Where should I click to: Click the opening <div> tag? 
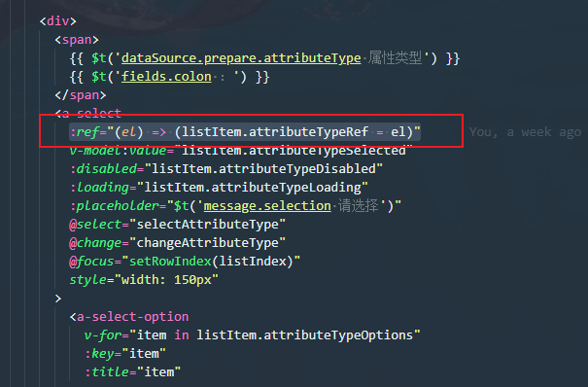[x=58, y=21]
